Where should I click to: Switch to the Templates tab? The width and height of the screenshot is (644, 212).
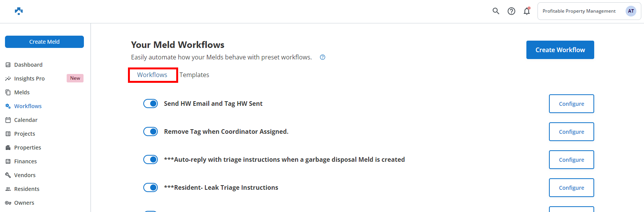click(x=194, y=75)
